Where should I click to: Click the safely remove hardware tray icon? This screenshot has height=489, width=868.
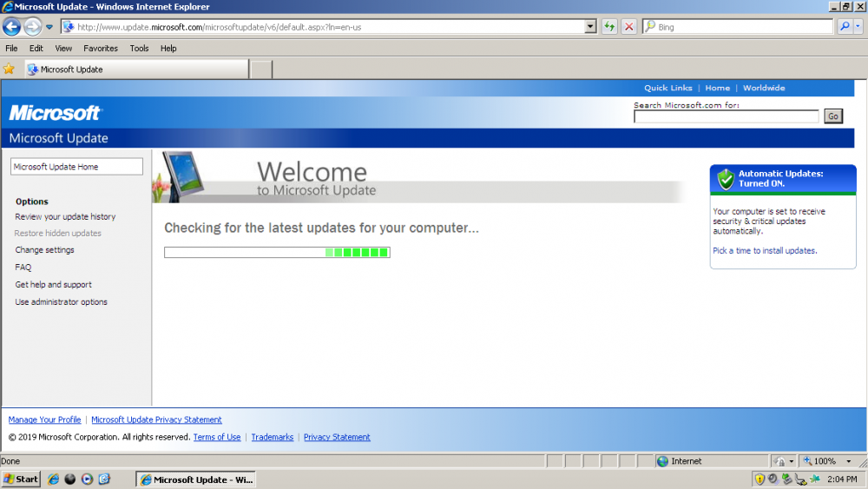[800, 479]
